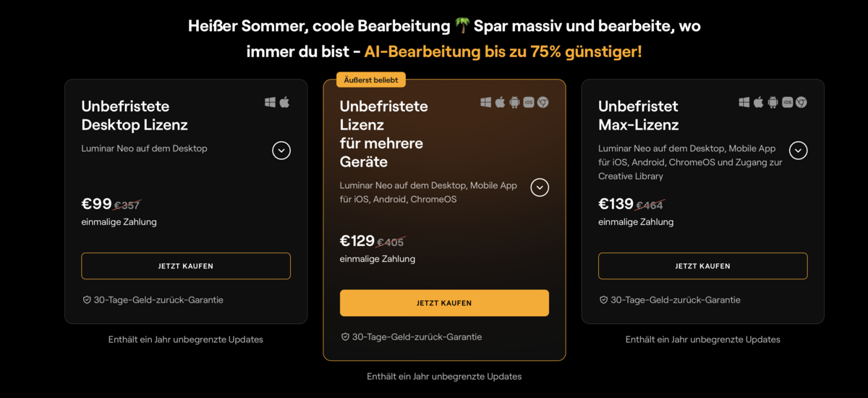868x398 pixels.
Task: Click the Chrome icon on Max-Lizenz card
Action: [801, 103]
